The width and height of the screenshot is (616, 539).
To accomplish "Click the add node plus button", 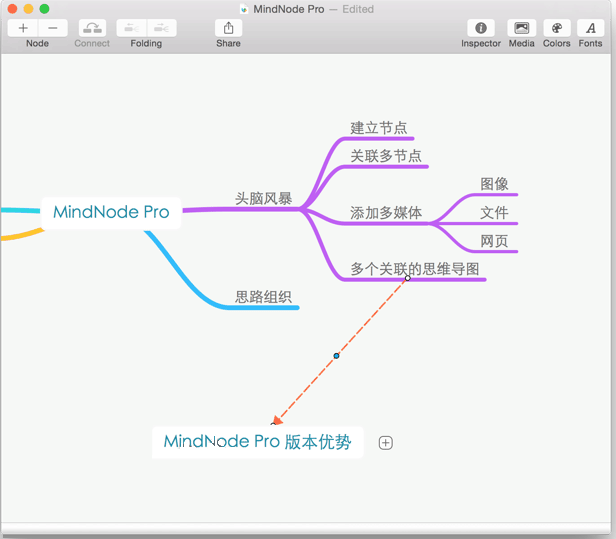I will point(23,28).
